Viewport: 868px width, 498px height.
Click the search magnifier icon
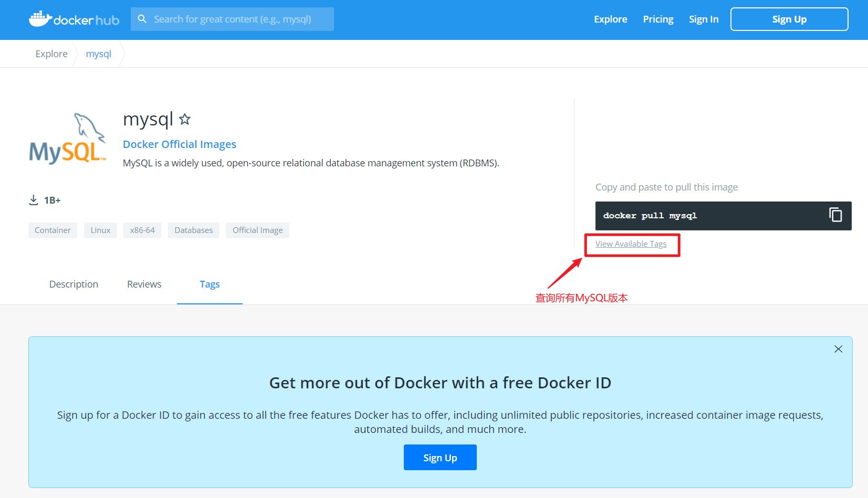pyautogui.click(x=142, y=19)
